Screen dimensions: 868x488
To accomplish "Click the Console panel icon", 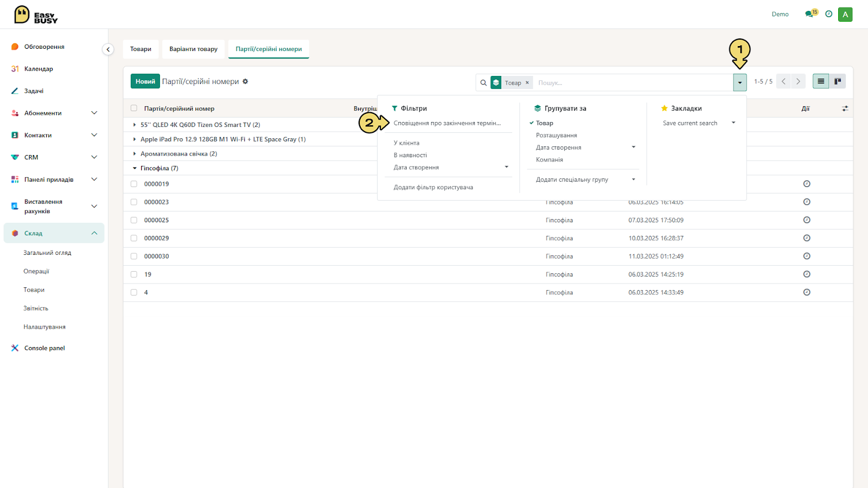I will pos(15,348).
